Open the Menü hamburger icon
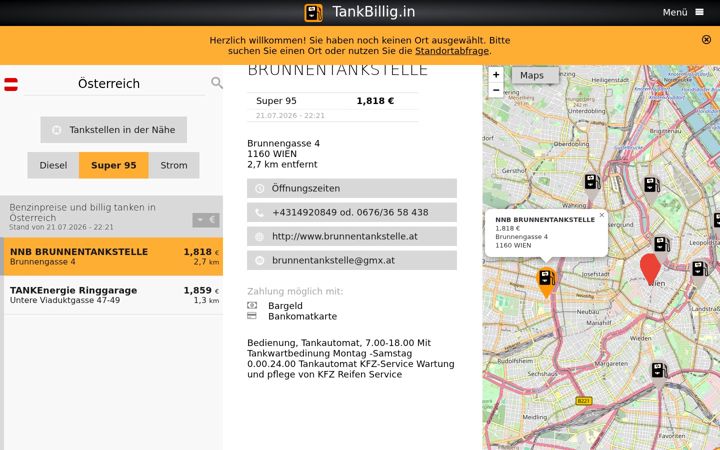The width and height of the screenshot is (720, 450). pyautogui.click(x=699, y=12)
